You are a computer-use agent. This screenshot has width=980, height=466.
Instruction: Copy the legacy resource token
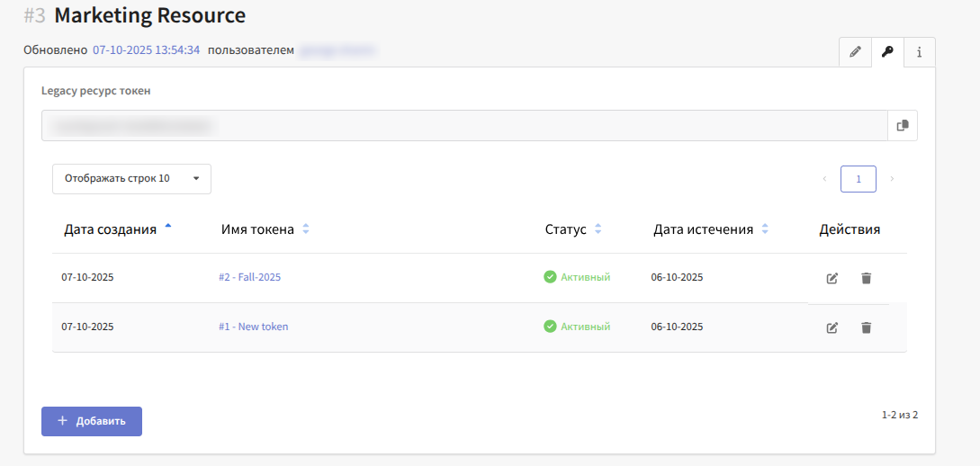point(903,126)
